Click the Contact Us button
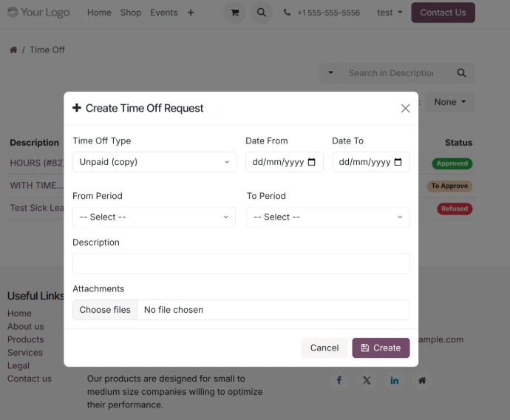This screenshot has height=420, width=510. [443, 13]
